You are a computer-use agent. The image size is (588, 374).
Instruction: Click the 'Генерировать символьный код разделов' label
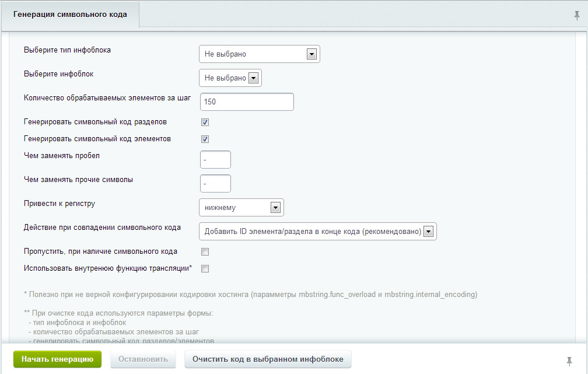pyautogui.click(x=96, y=123)
